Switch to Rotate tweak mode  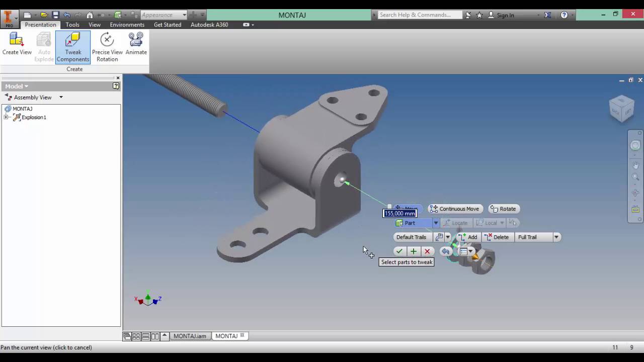[503, 209]
